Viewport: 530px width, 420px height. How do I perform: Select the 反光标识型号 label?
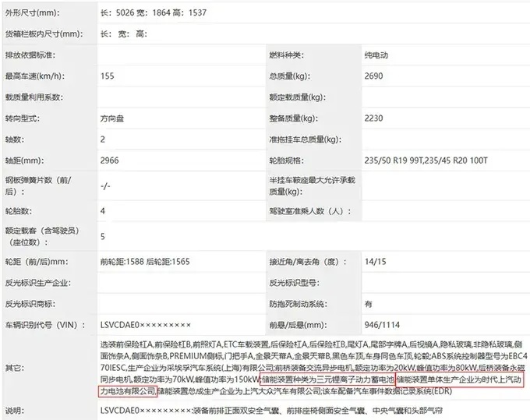294,283
